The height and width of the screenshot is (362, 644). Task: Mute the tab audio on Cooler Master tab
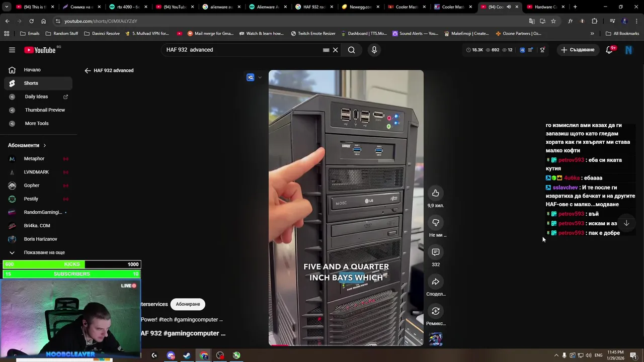coord(509,7)
